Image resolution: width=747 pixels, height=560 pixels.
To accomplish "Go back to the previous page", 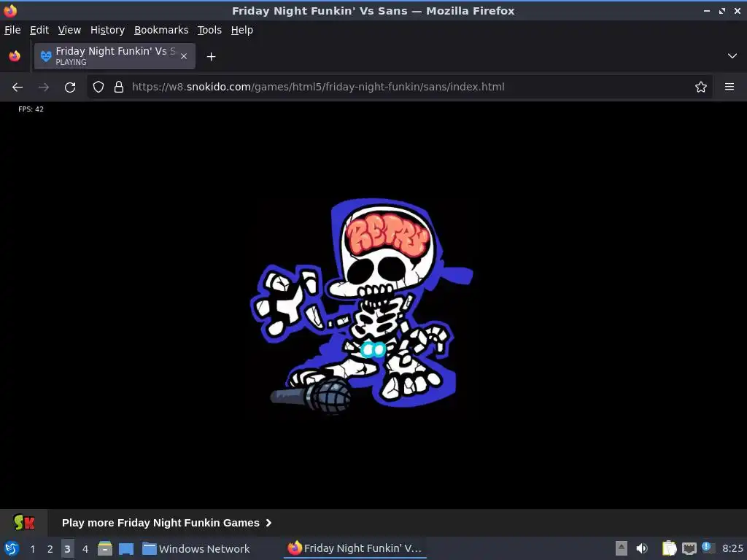I will (18, 87).
